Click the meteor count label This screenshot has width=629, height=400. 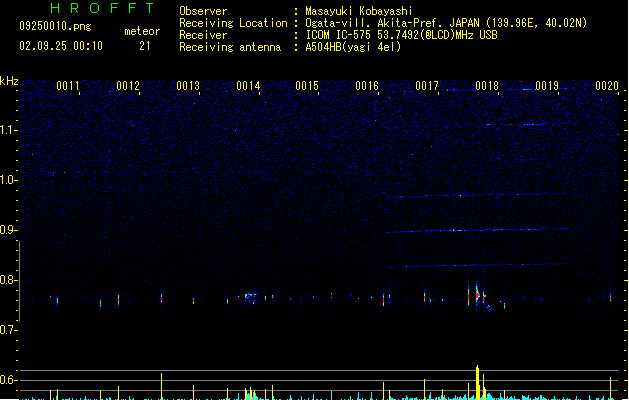[x=142, y=31]
